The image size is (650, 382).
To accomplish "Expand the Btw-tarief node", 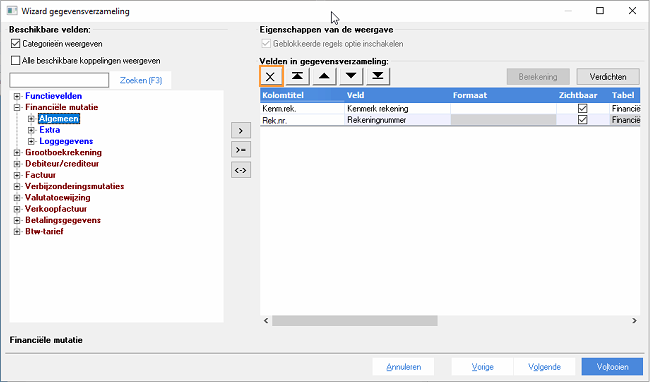I will [x=17, y=232].
